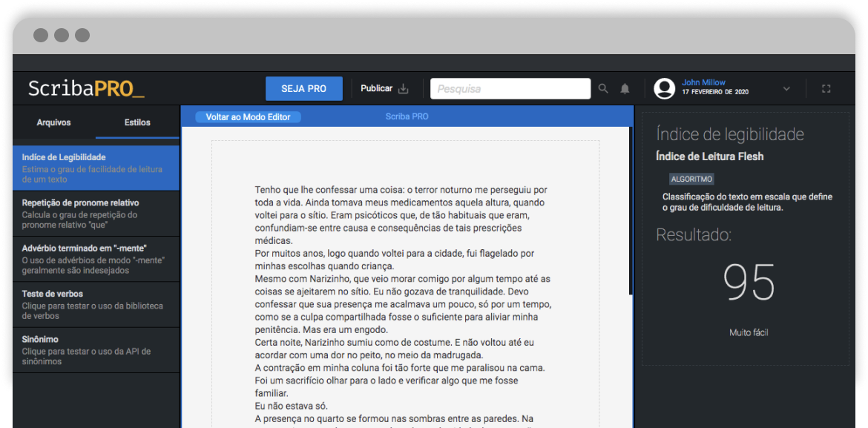This screenshot has width=868, height=428.
Task: Click inside the Pesquisa search field
Action: tap(510, 88)
